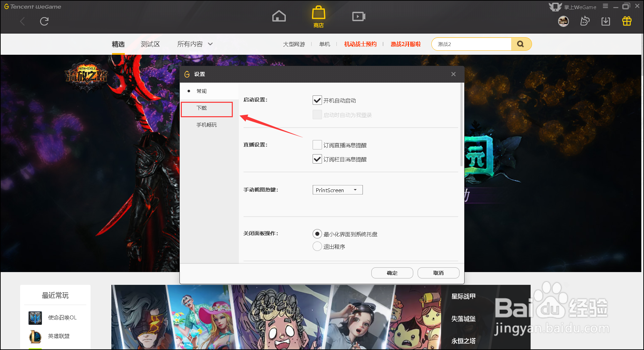Image resolution: width=644 pixels, height=350 pixels.
Task: Click the search magnifier button
Action: [521, 44]
